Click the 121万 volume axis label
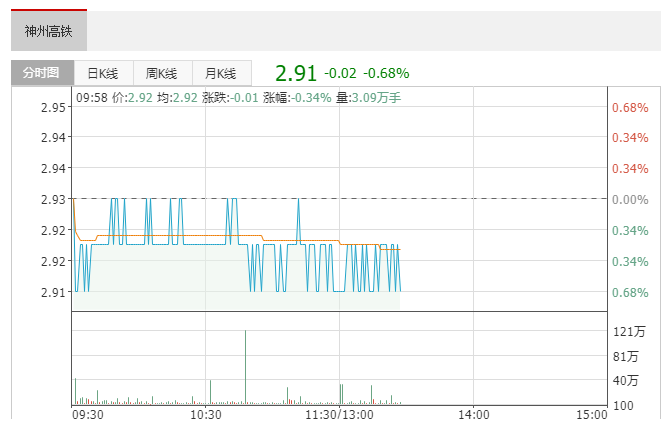 point(629,332)
